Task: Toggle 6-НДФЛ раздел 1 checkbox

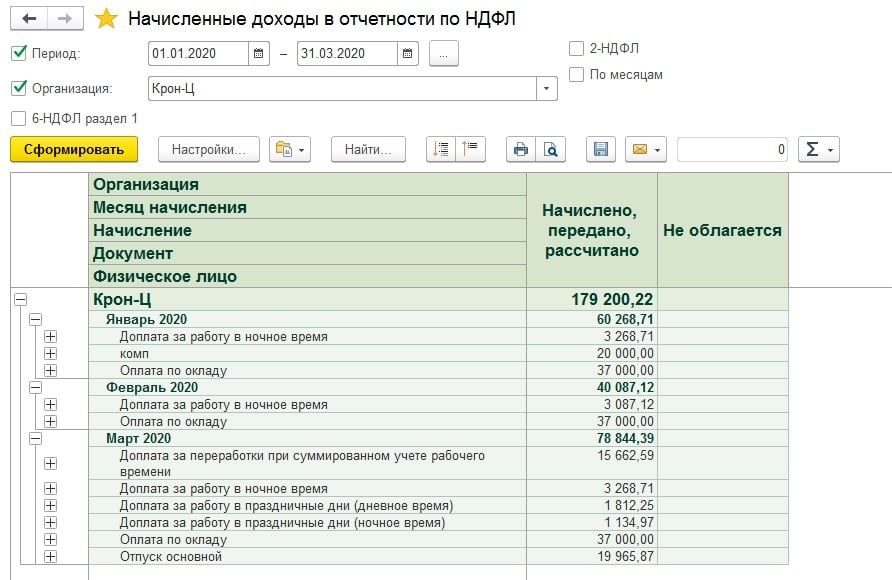Action: point(18,118)
